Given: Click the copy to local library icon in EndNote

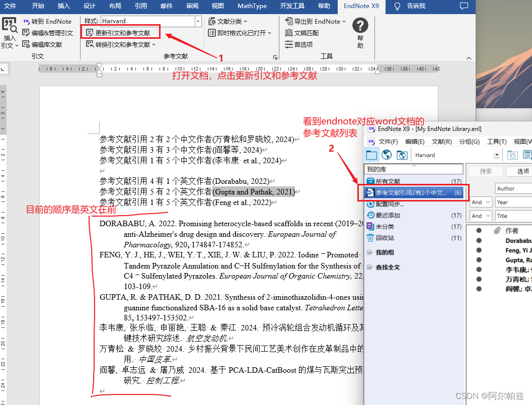Looking at the screenshot, I should coord(512,155).
